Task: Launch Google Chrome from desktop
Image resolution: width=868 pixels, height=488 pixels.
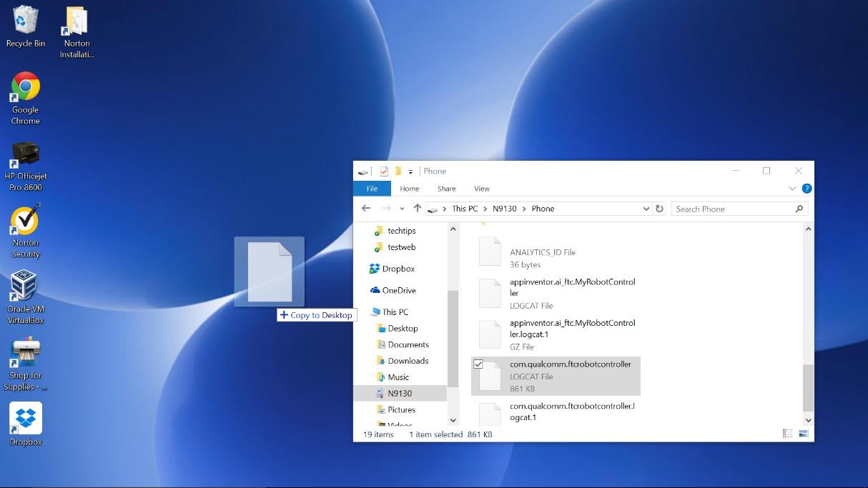Action: tap(25, 99)
